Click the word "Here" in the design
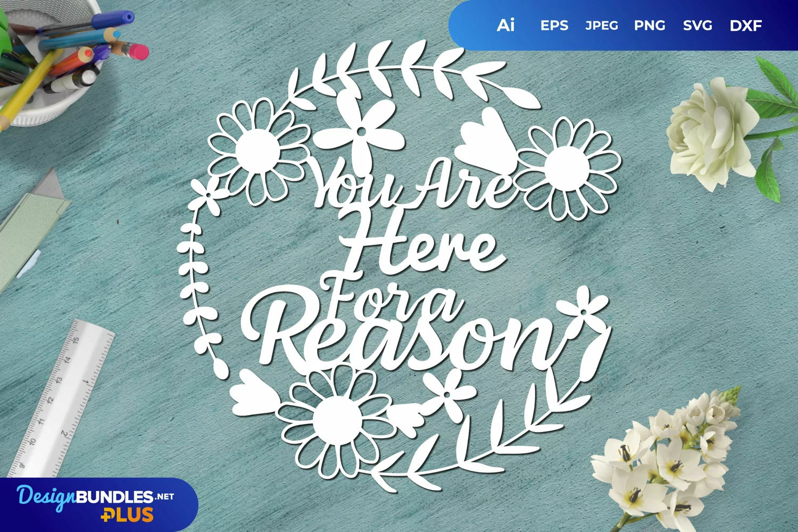This screenshot has width=798, height=532. 420,245
